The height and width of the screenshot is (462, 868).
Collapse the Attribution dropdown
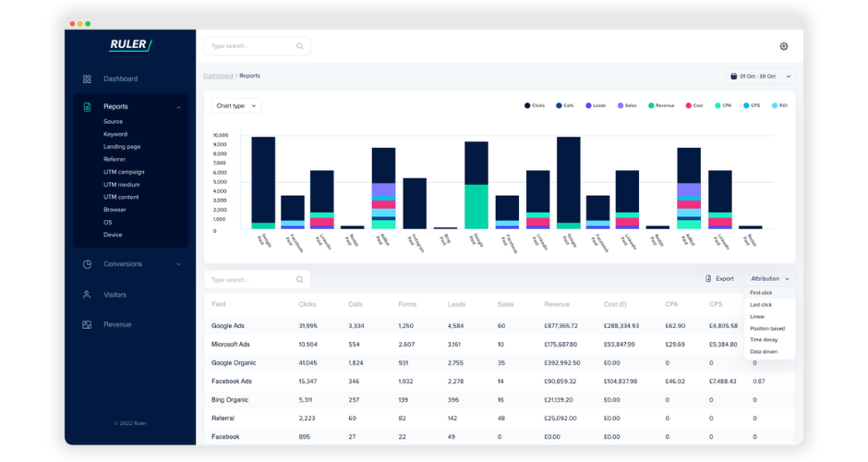pos(770,279)
